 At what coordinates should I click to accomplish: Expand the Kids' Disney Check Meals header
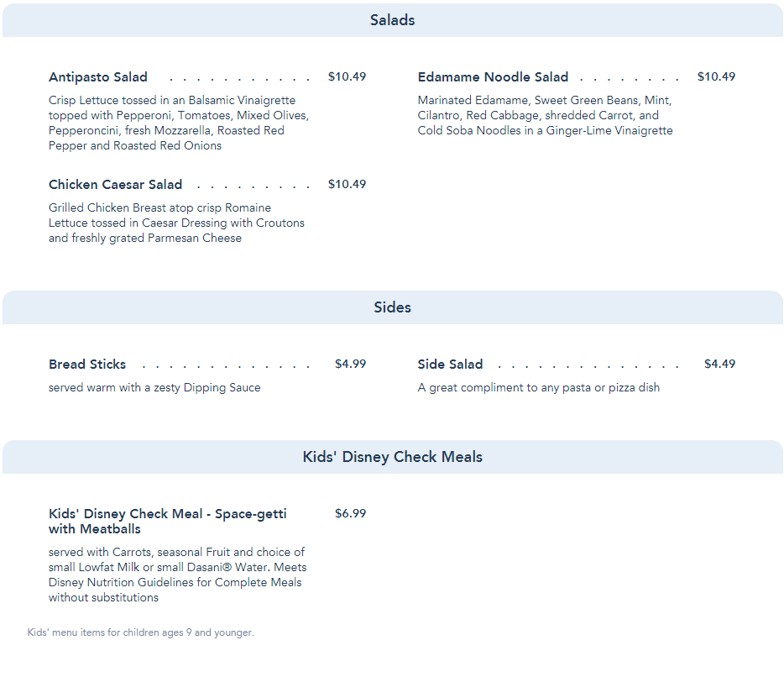point(392,457)
